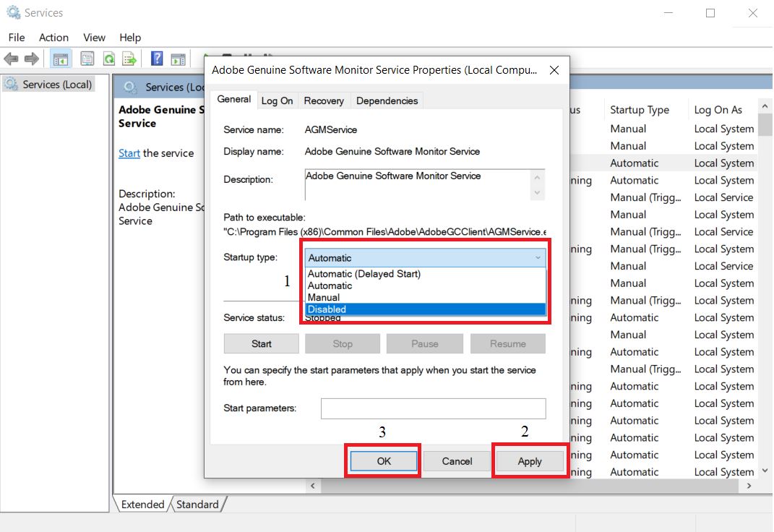
Task: Open Properties from the toolbar icon
Action: pos(87,59)
